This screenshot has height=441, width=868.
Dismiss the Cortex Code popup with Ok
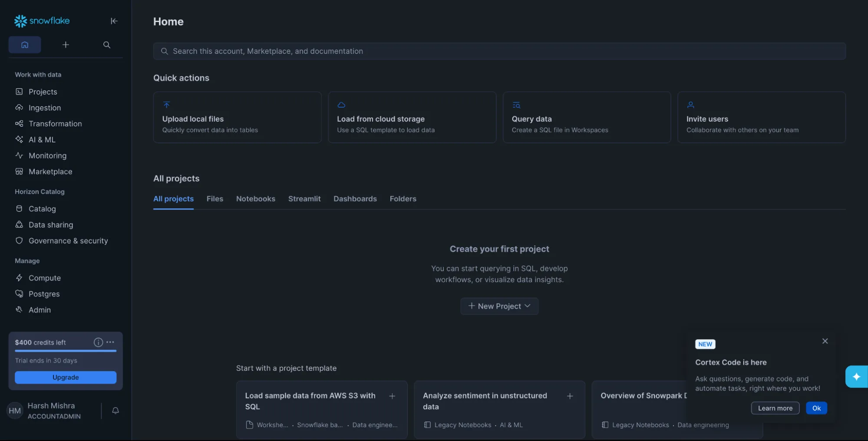click(816, 408)
